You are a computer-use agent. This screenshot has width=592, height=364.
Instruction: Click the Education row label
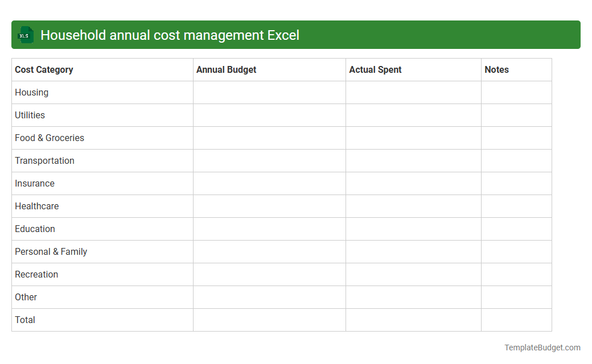[x=35, y=229]
